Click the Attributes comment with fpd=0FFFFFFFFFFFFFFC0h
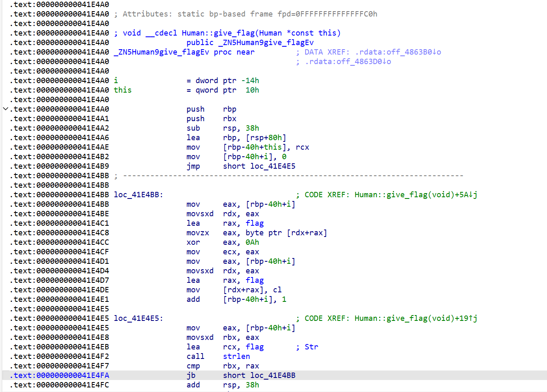 [246, 14]
